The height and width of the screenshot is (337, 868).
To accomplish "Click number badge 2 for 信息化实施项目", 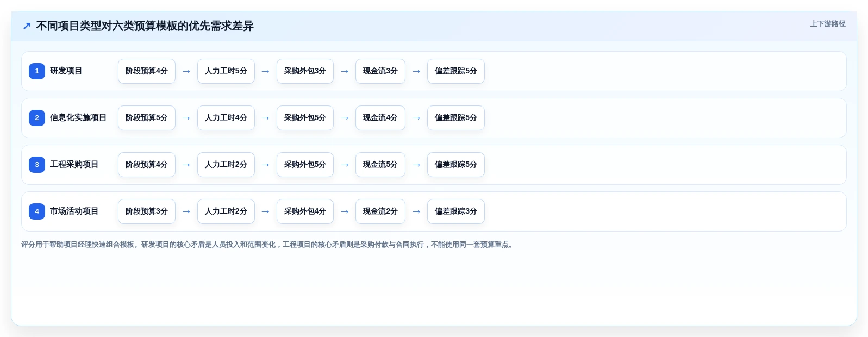I will (37, 118).
